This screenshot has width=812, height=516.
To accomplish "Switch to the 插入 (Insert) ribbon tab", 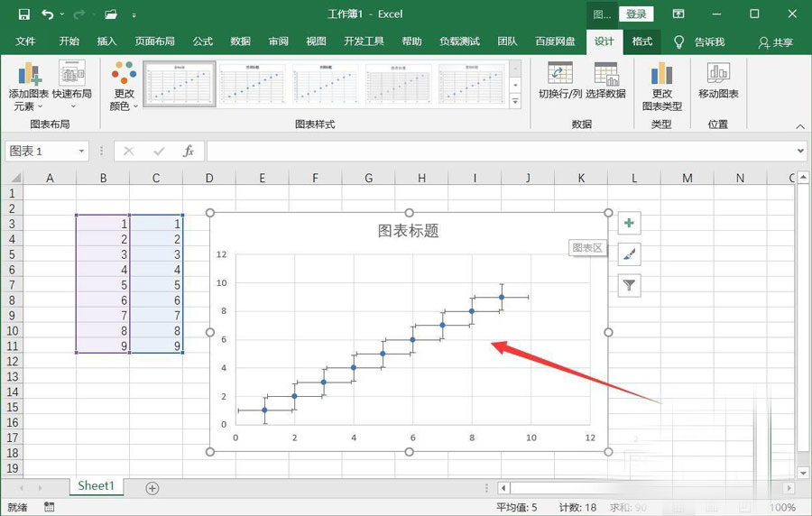I will coord(106,41).
